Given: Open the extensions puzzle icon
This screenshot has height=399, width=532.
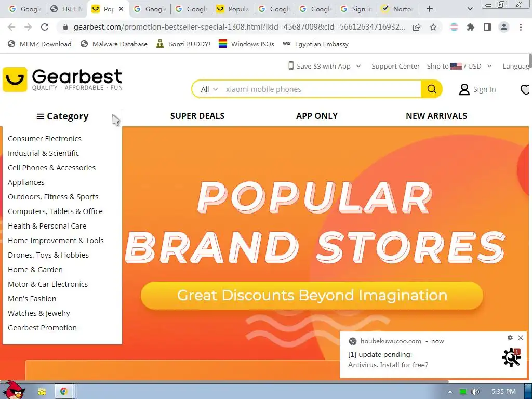Looking at the screenshot, I should 471,27.
